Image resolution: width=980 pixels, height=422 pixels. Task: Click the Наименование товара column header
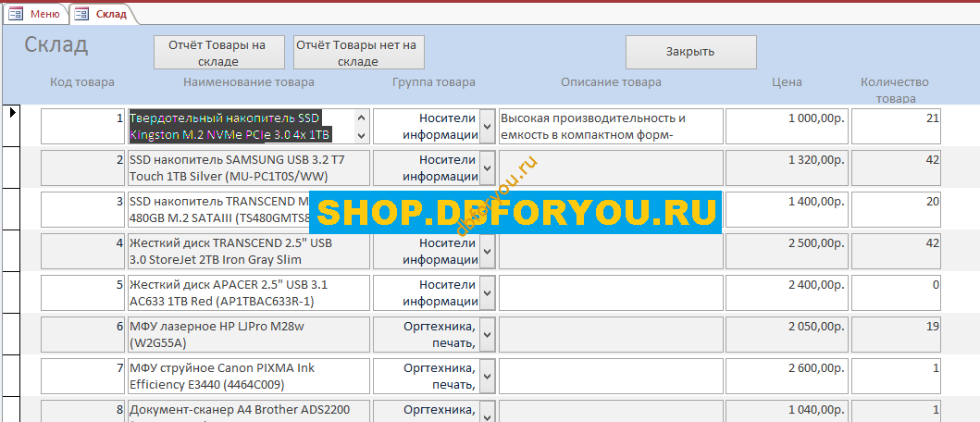click(249, 82)
